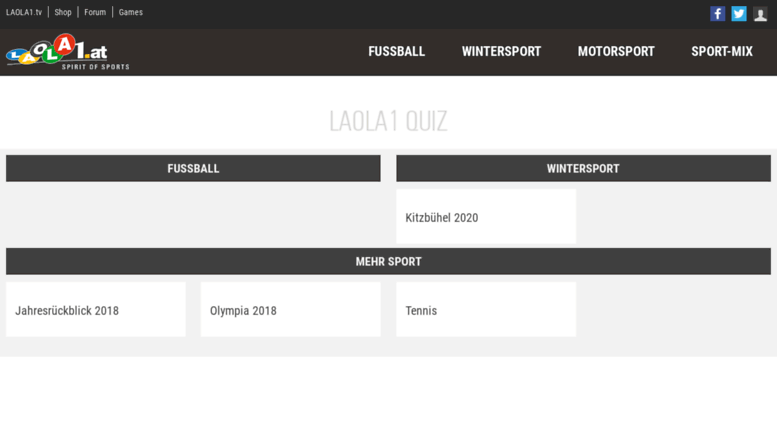Image resolution: width=777 pixels, height=423 pixels.
Task: Start the Jahresrückblick 2018 quiz
Action: coord(96,310)
